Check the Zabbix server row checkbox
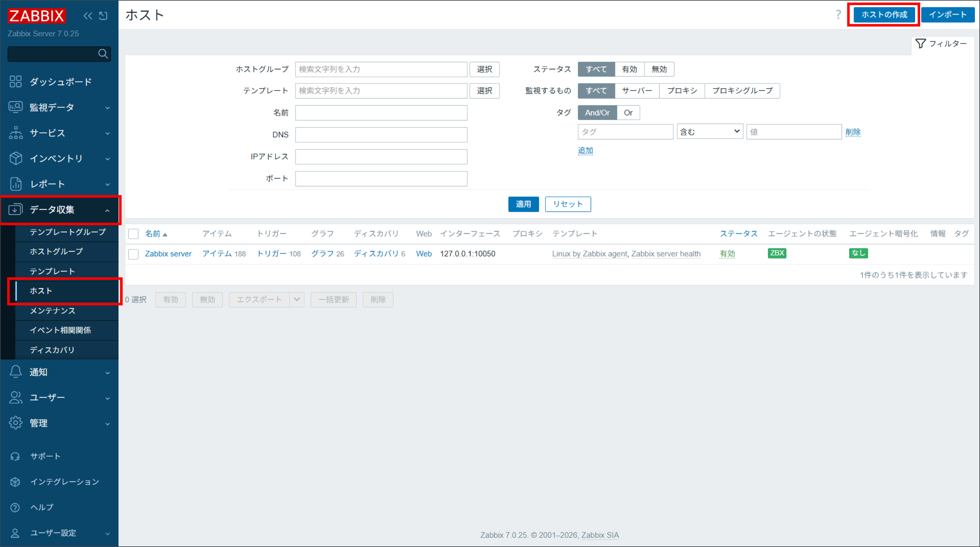The width and height of the screenshot is (980, 547). coord(134,254)
